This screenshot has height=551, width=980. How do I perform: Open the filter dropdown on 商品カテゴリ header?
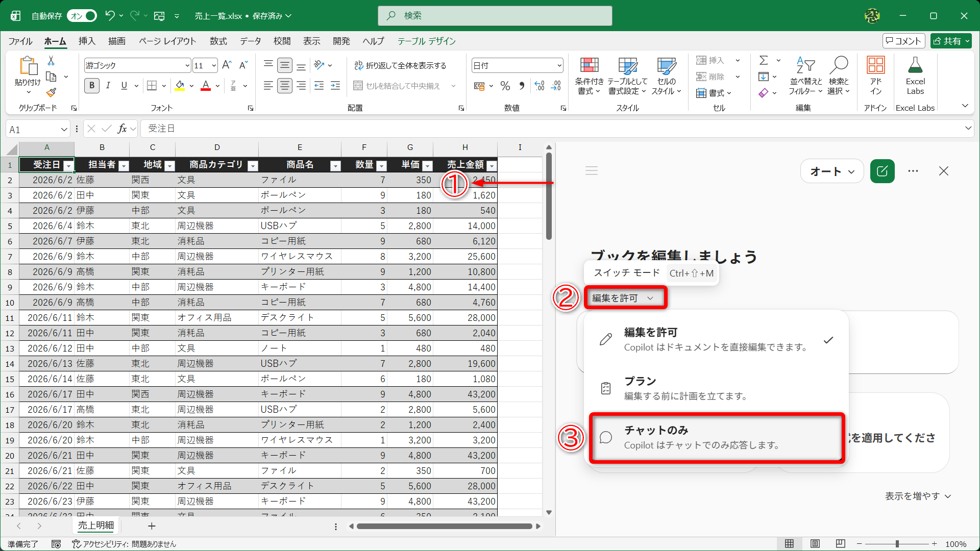[253, 165]
